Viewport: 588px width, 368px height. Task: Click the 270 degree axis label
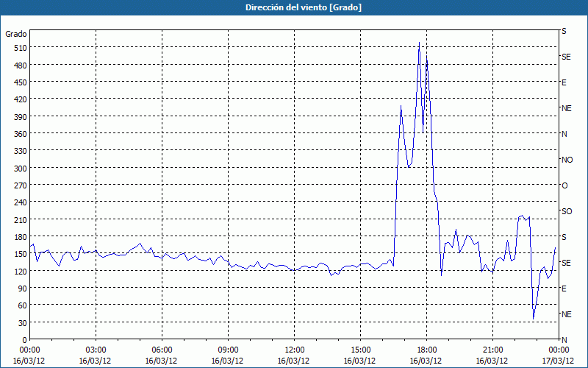tap(21, 185)
